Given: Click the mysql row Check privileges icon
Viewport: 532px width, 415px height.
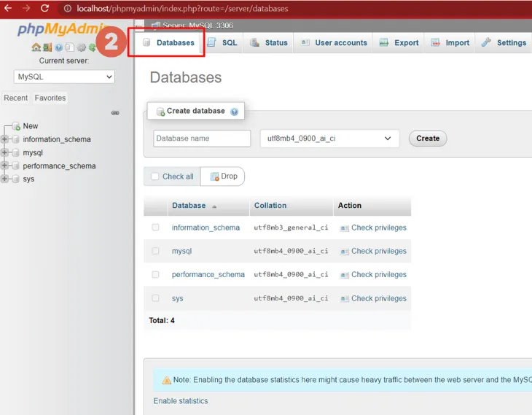Looking at the screenshot, I should coord(345,252).
